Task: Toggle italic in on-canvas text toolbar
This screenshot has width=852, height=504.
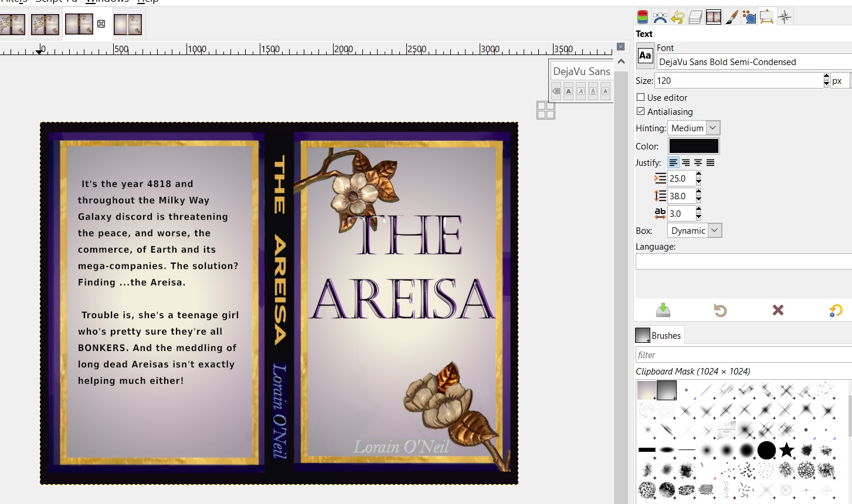Action: point(581,91)
